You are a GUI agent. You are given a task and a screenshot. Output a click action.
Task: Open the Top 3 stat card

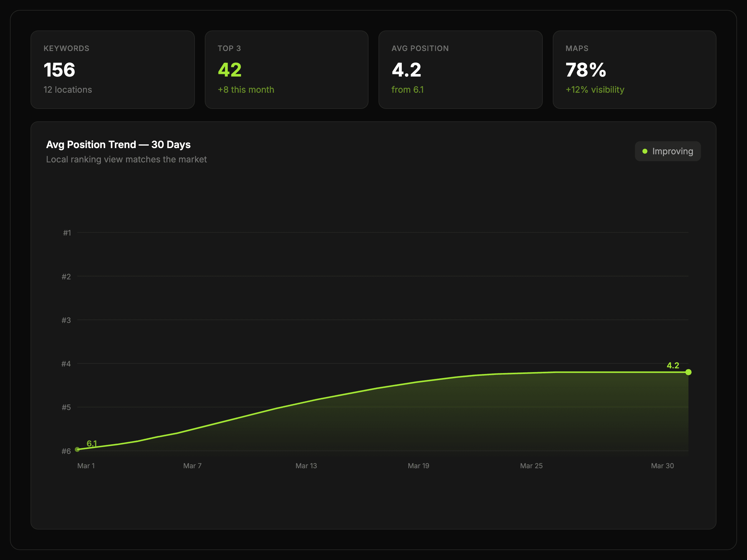pyautogui.click(x=286, y=70)
